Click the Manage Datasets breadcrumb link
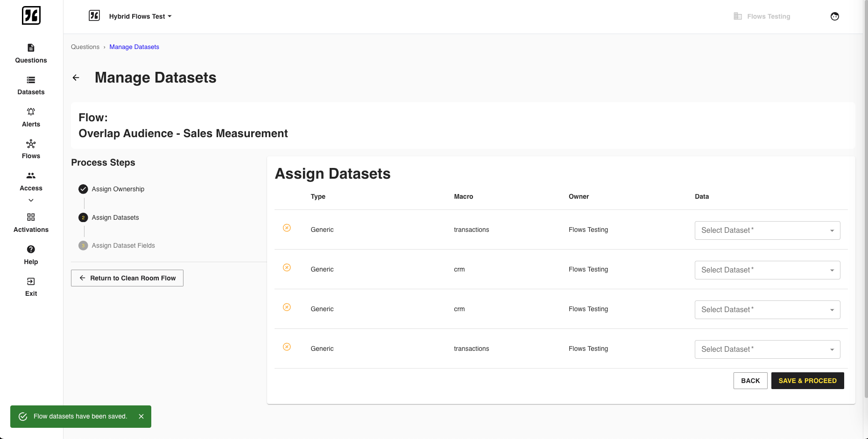The height and width of the screenshot is (439, 868). point(134,47)
